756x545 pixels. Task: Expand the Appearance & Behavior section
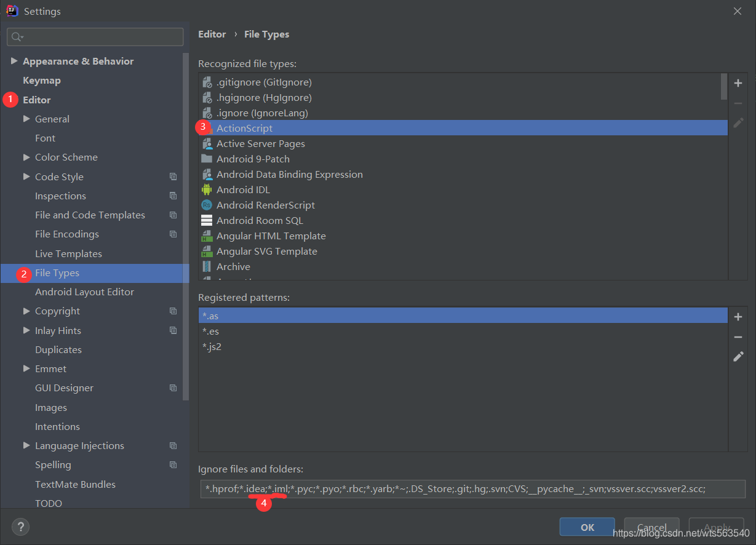[x=14, y=61]
